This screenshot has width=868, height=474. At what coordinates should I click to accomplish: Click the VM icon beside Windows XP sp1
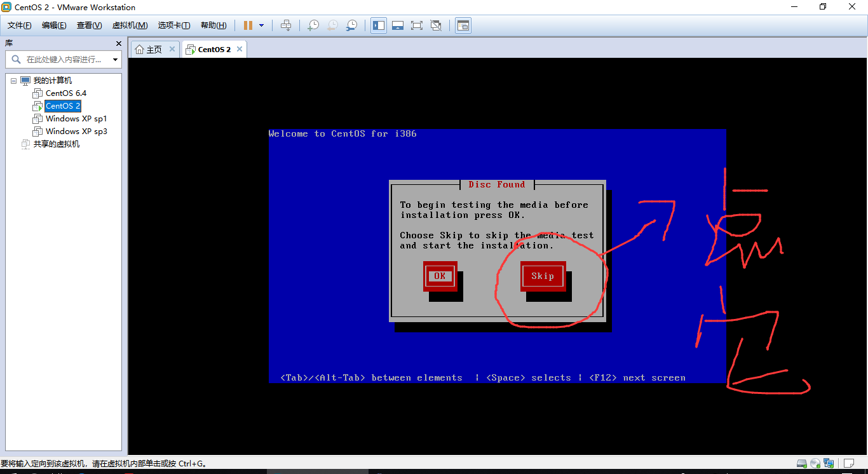[37, 119]
